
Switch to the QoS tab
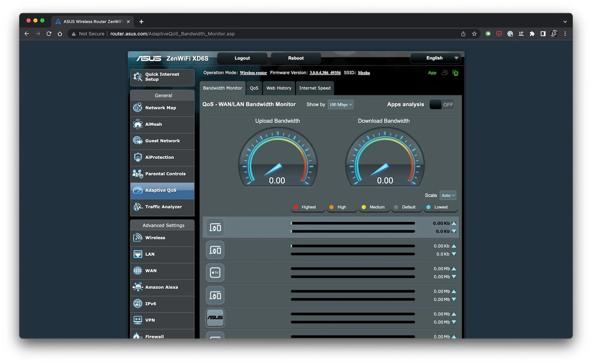click(254, 88)
